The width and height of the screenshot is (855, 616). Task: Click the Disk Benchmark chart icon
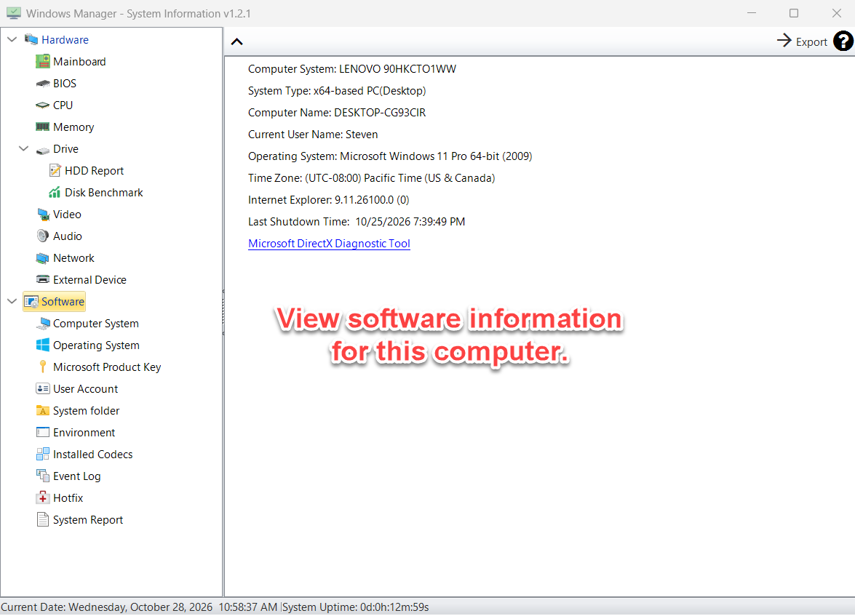point(55,193)
